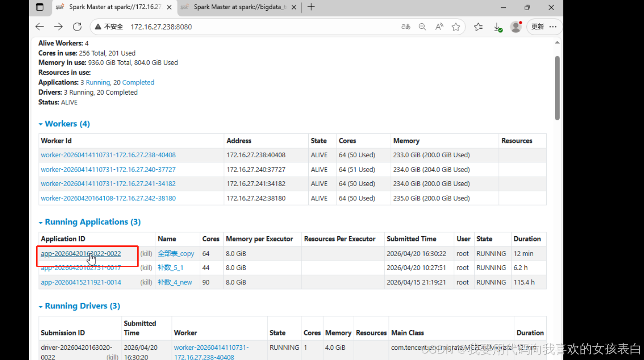Select the Status: ALIVE line
This screenshot has height=360, width=644.
(x=58, y=102)
